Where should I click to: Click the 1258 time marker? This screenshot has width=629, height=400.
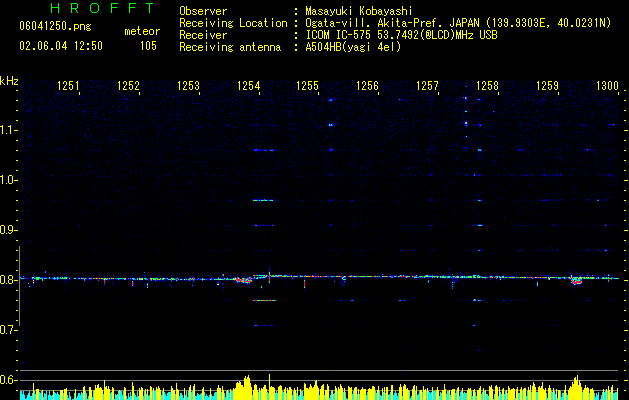point(487,86)
